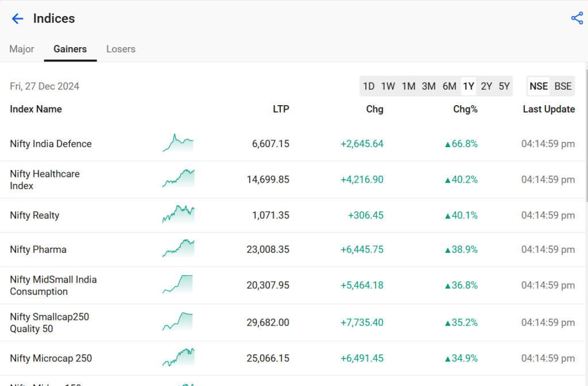This screenshot has width=588, height=386.
Task: Click change value +306.45
Action: (x=366, y=215)
